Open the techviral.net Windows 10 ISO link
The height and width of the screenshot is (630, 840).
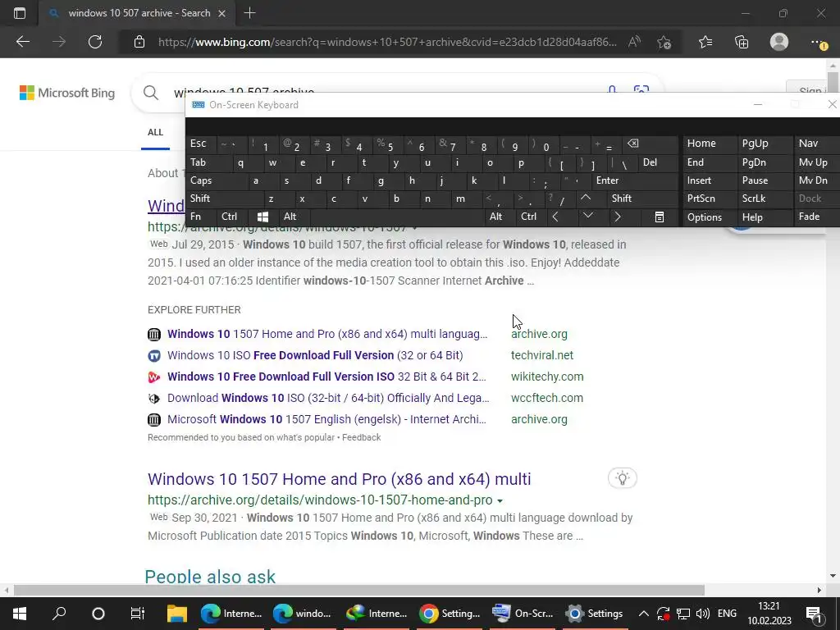pos(315,355)
